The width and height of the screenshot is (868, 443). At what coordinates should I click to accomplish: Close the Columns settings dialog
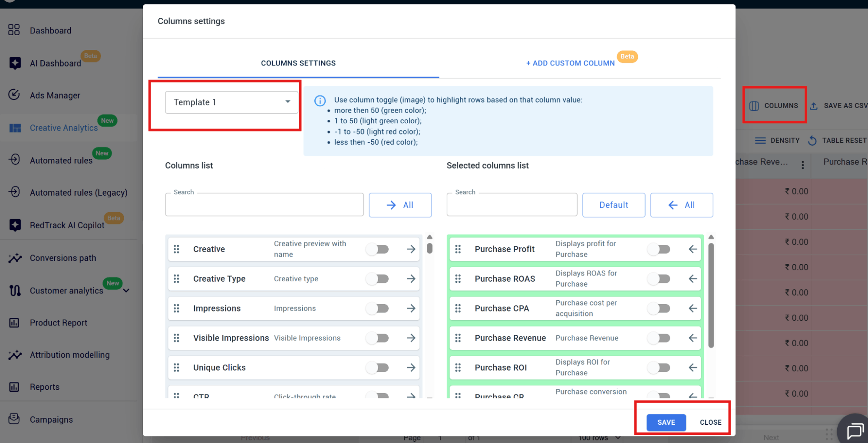[x=710, y=422]
